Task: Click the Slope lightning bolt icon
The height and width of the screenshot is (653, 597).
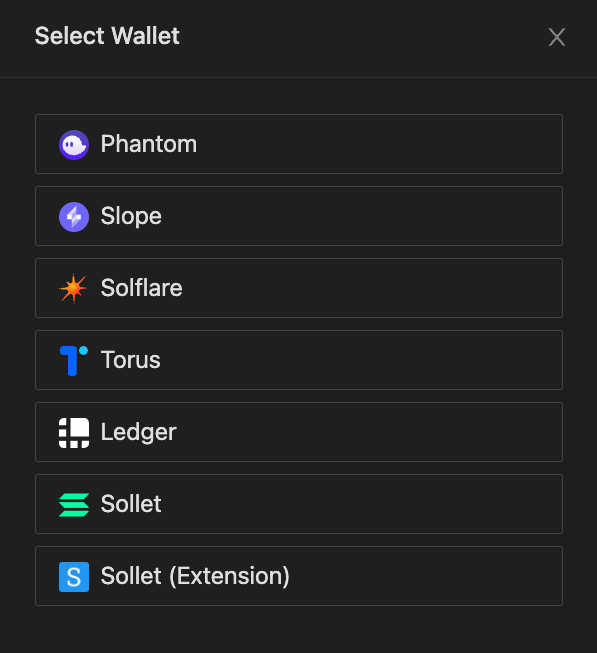Action: (x=74, y=217)
